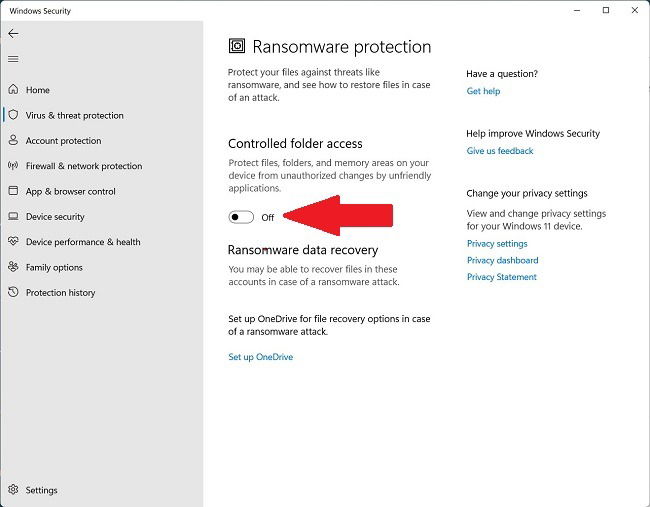Image resolution: width=650 pixels, height=507 pixels.
Task: Click the Set up OneDrive link
Action: (260, 357)
